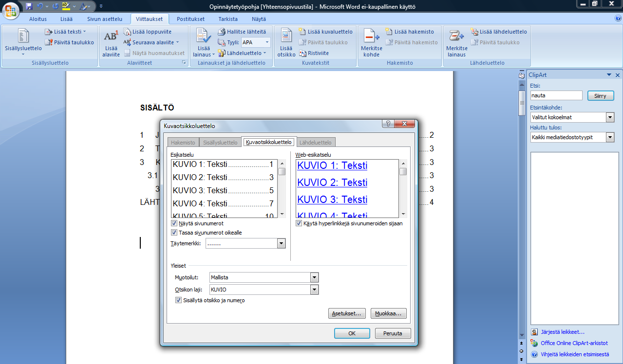Click Lisää otsikko caption button

point(286,42)
